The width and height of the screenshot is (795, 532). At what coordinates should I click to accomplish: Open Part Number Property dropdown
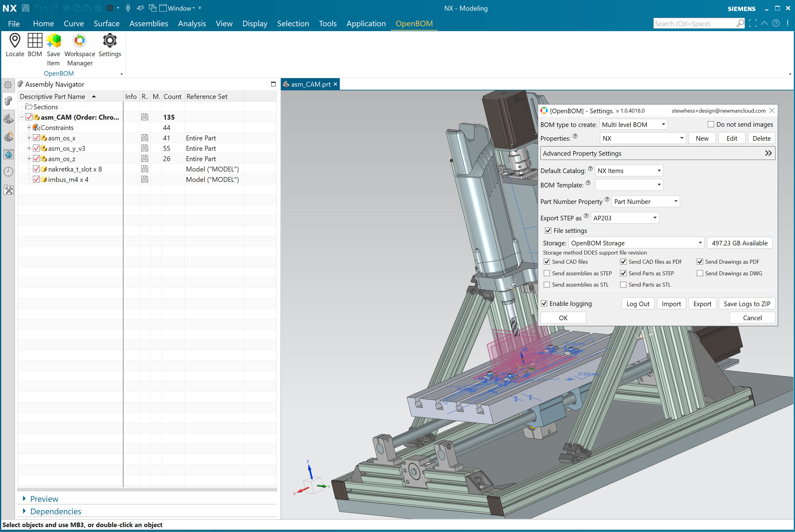click(646, 201)
